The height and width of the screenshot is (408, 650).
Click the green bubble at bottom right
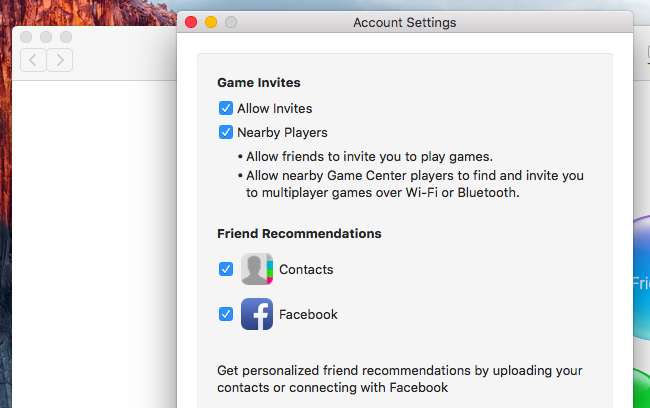click(x=641, y=390)
